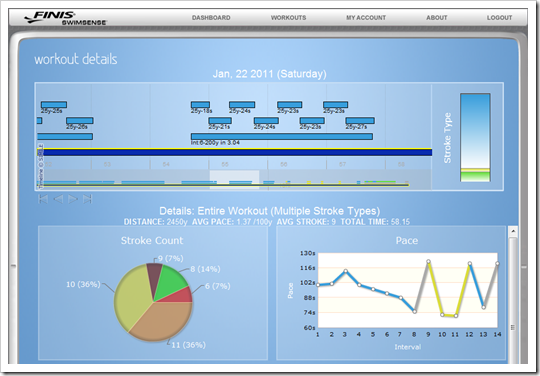540x376 pixels.
Task: Click pace data point for interval 9
Action: coord(428,262)
